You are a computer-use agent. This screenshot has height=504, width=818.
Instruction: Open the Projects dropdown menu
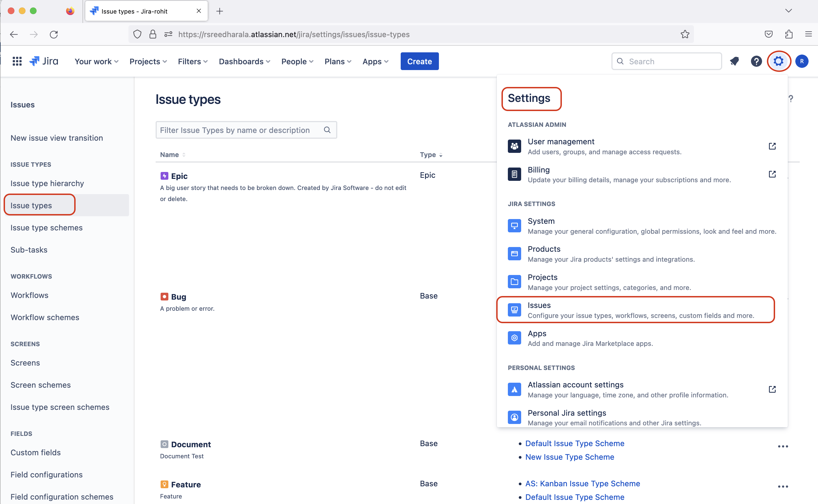148,61
